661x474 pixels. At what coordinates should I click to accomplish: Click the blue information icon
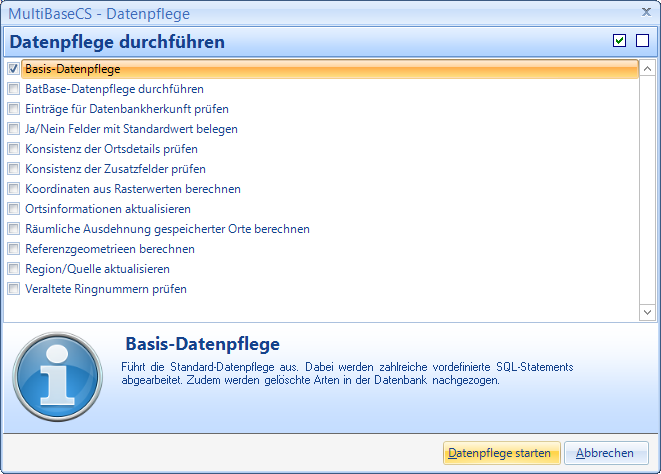click(57, 377)
